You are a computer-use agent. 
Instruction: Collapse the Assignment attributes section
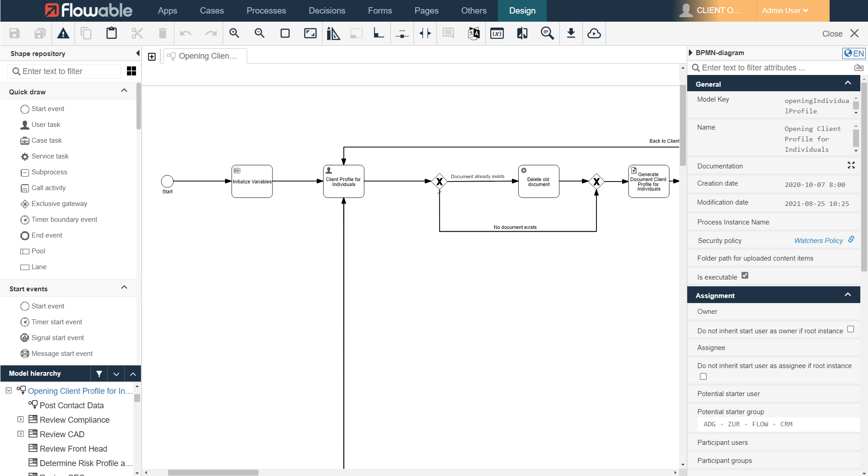click(x=848, y=294)
